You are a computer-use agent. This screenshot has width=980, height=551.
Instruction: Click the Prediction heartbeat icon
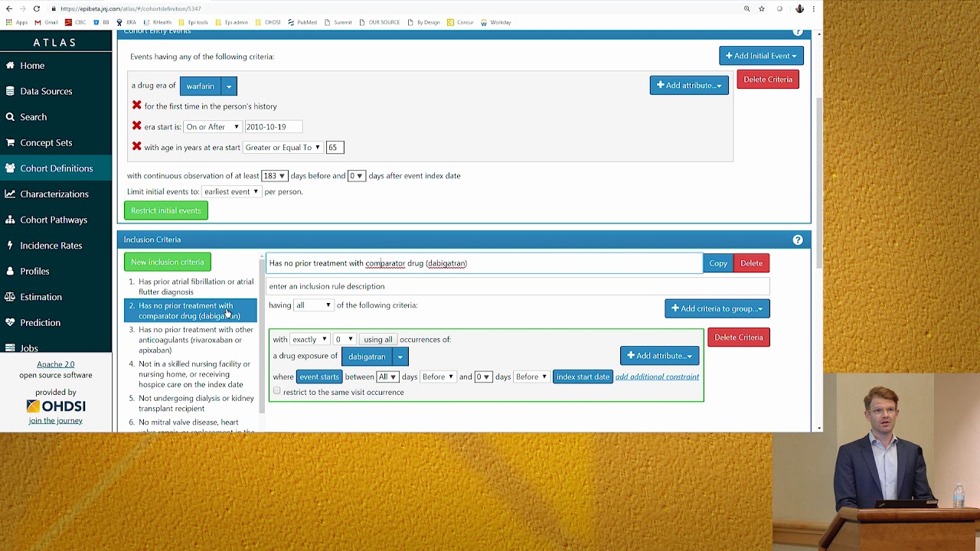10,323
